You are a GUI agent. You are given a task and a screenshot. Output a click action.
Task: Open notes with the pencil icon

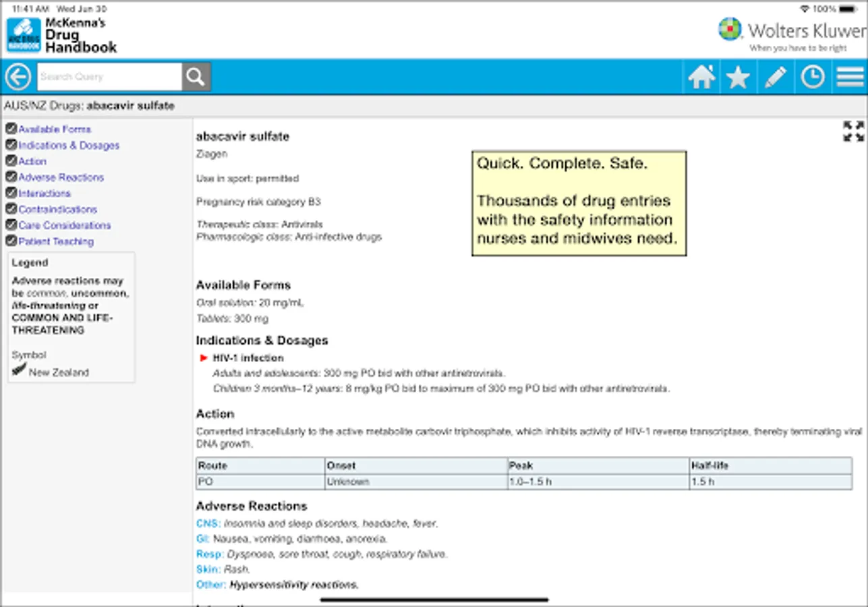tap(776, 77)
